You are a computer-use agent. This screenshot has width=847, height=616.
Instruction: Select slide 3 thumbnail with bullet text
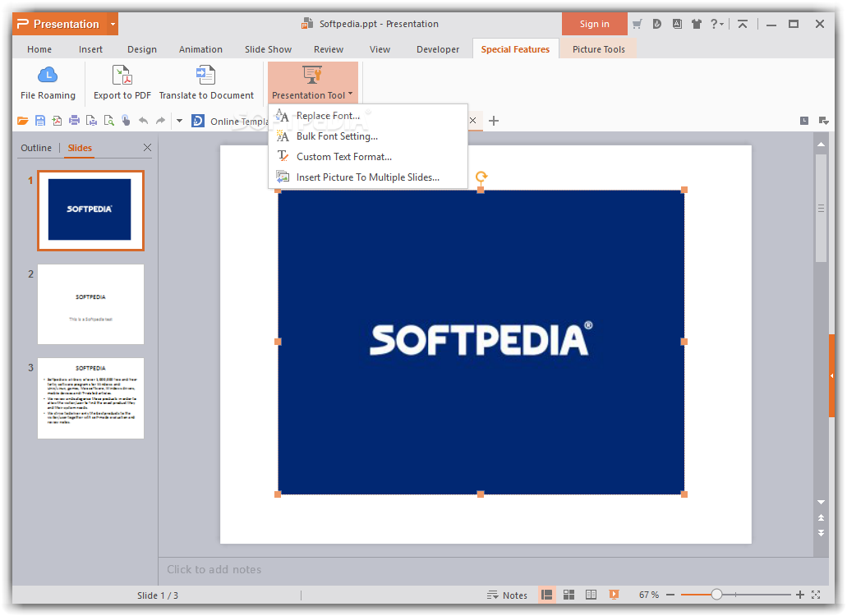point(90,398)
